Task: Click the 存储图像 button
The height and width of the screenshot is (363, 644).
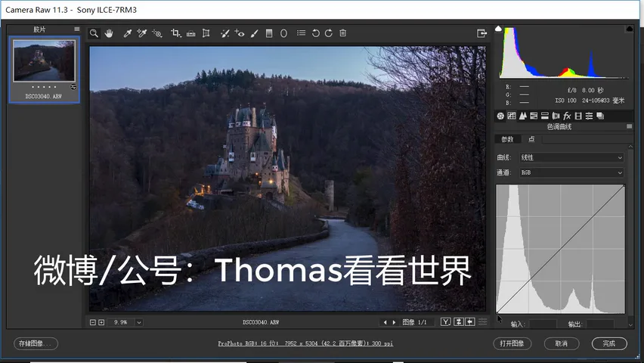Action: pyautogui.click(x=36, y=343)
